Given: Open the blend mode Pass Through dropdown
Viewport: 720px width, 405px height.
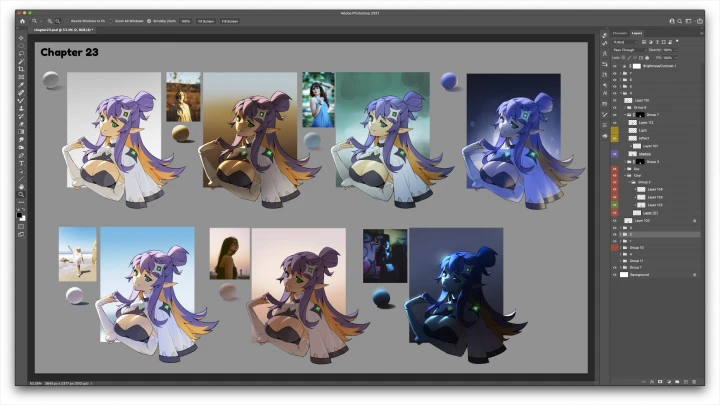Looking at the screenshot, I should tap(629, 50).
